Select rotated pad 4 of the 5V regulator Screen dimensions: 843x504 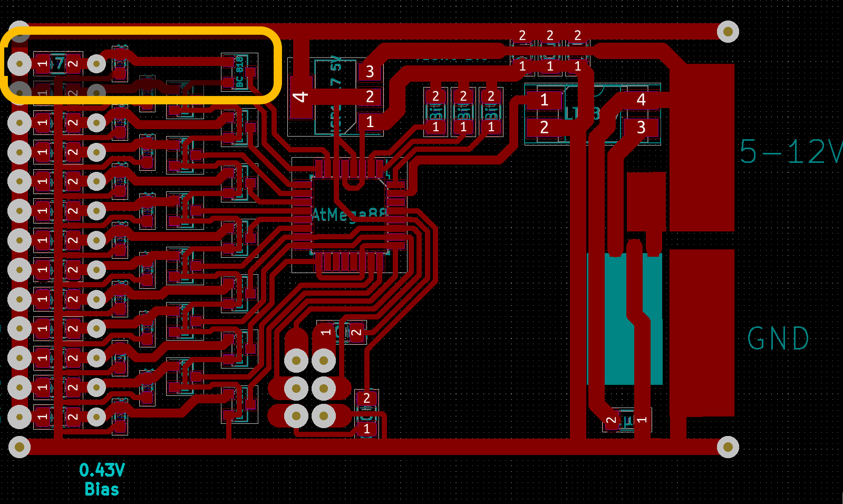pos(301,97)
